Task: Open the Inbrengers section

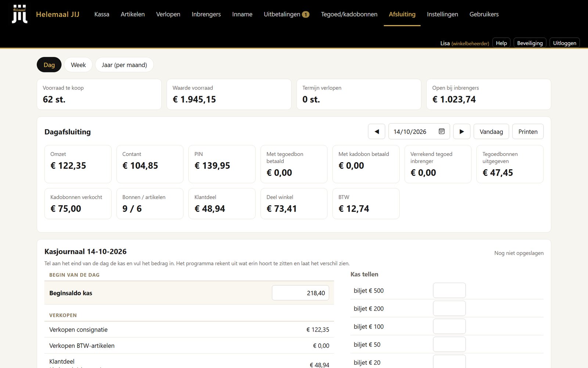Action: click(206, 14)
